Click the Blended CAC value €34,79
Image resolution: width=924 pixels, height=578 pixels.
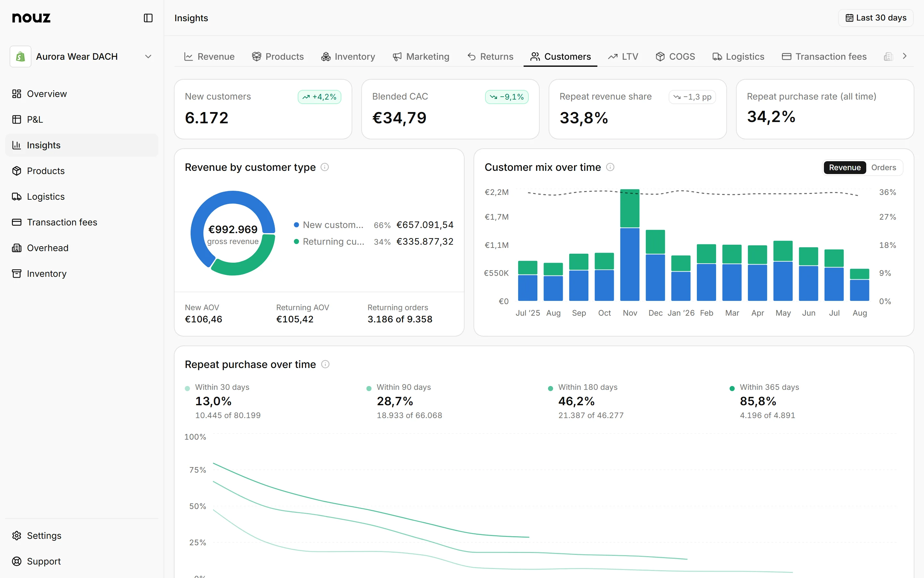pos(399,118)
